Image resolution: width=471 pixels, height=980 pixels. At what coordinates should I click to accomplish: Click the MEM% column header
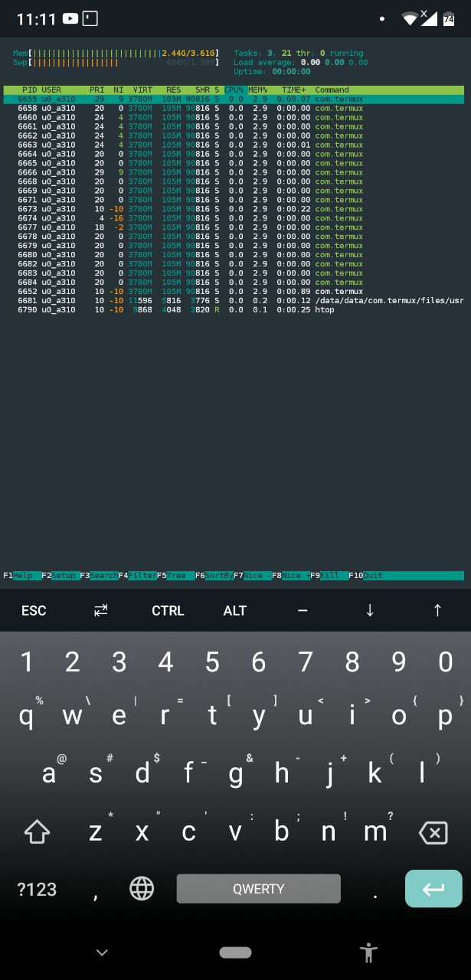(258, 90)
